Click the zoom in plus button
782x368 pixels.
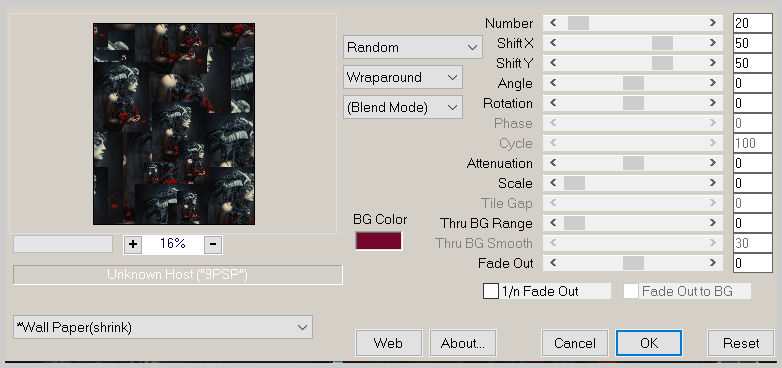pyautogui.click(x=133, y=244)
